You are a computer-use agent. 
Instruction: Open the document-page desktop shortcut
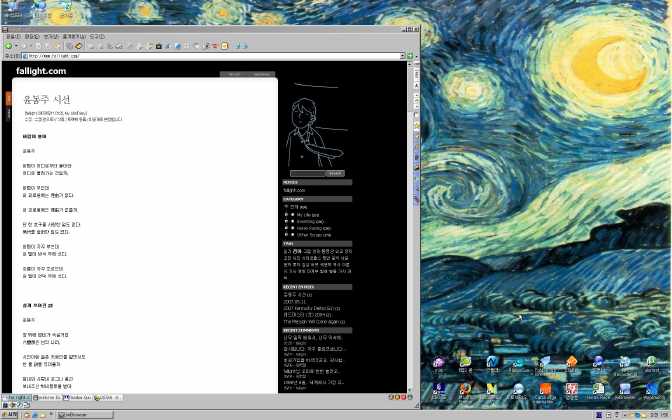(598, 391)
